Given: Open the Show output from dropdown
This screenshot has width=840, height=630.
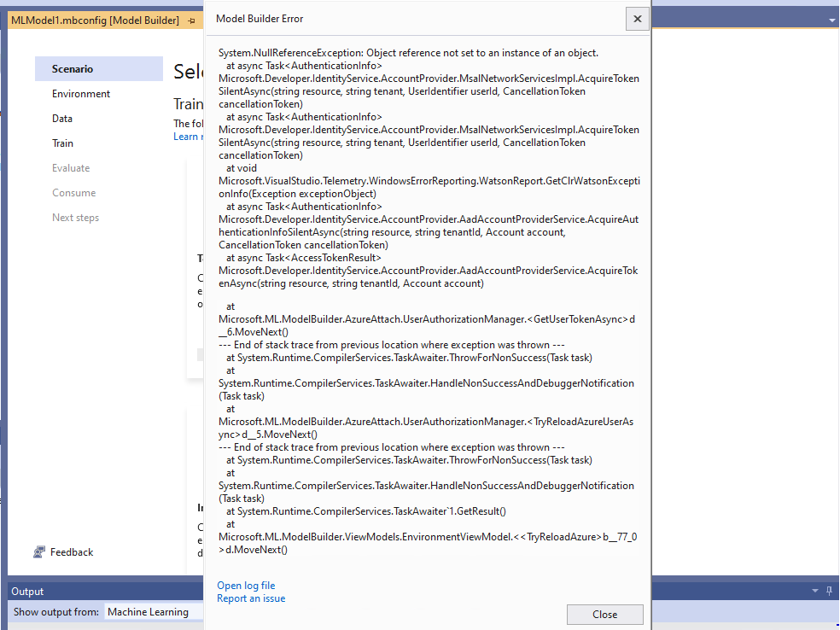Looking at the screenshot, I should (x=154, y=612).
